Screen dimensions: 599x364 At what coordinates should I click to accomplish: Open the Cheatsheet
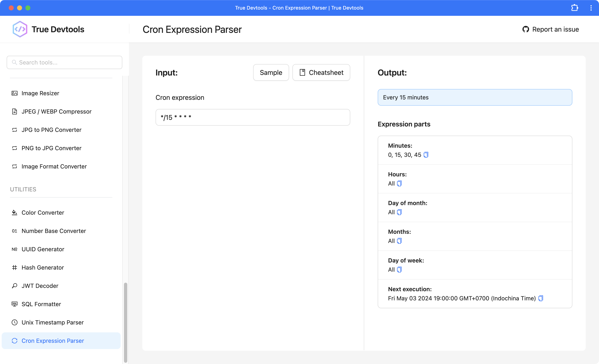[321, 72]
